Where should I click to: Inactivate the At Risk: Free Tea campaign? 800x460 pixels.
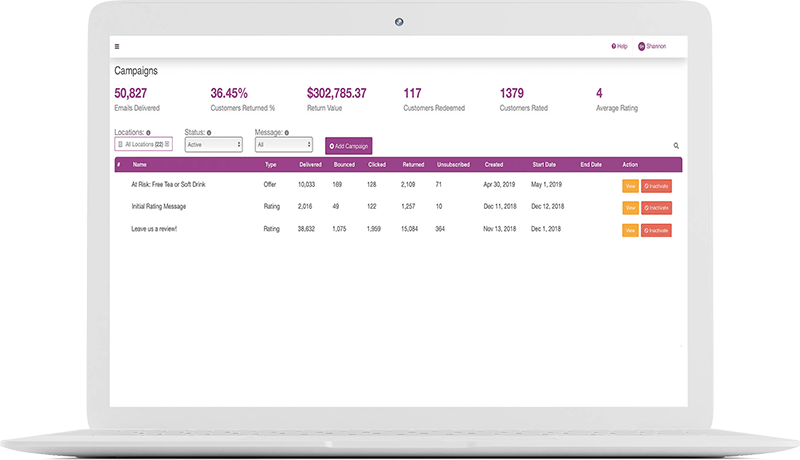[x=656, y=185]
